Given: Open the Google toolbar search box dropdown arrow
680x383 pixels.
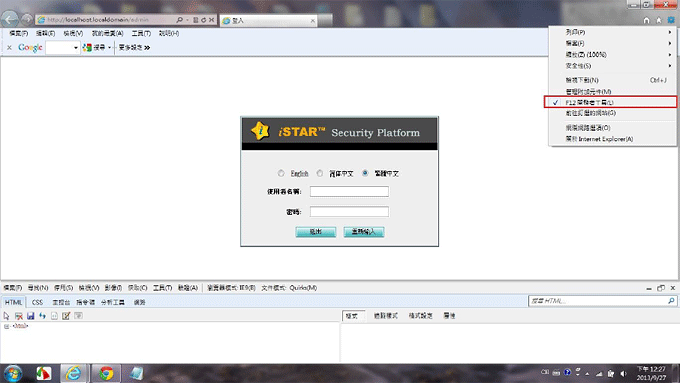Looking at the screenshot, I should pos(75,48).
